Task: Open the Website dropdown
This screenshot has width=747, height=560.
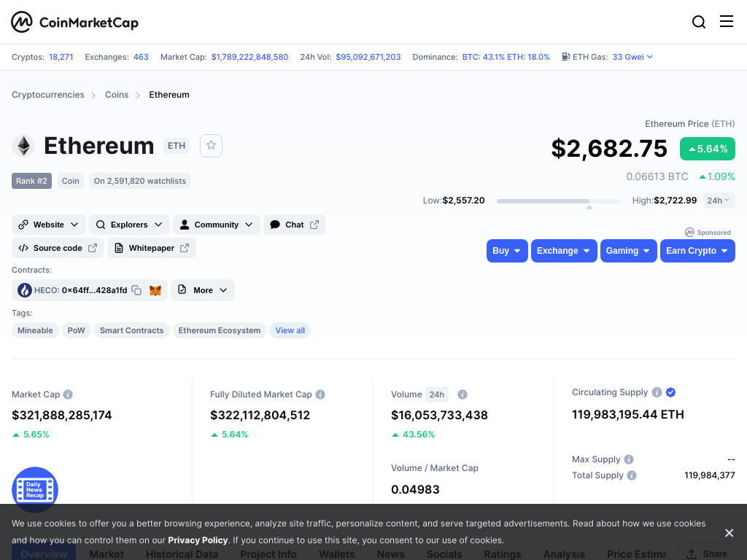Action: pyautogui.click(x=49, y=225)
